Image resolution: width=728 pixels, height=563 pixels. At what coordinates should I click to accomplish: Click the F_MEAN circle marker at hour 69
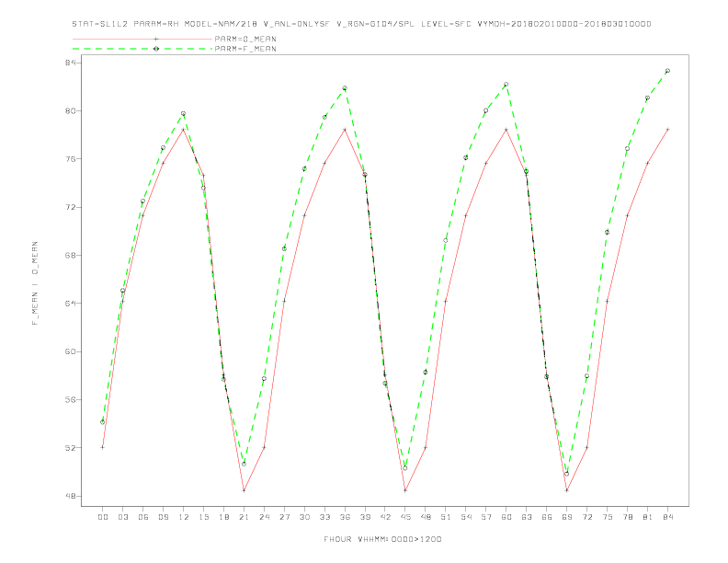[567, 474]
